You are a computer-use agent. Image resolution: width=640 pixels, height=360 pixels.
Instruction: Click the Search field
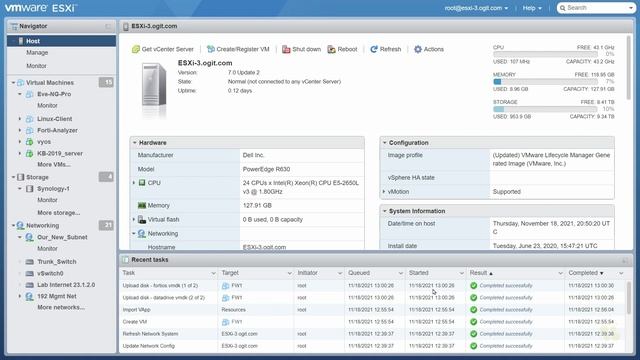tap(596, 8)
